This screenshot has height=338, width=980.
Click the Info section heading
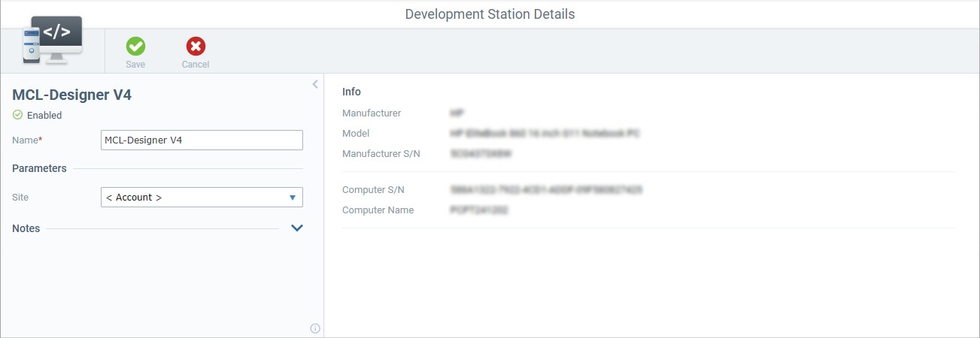pos(351,92)
